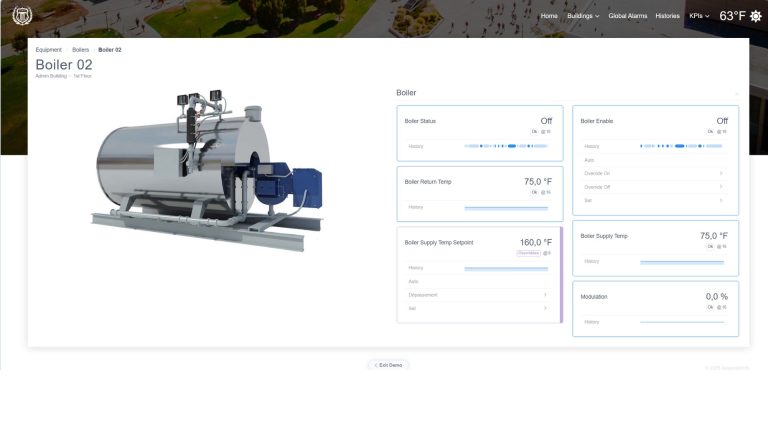Collapse the Boiler section using its chevron
Screen dimensions: 768x432
tap(736, 93)
